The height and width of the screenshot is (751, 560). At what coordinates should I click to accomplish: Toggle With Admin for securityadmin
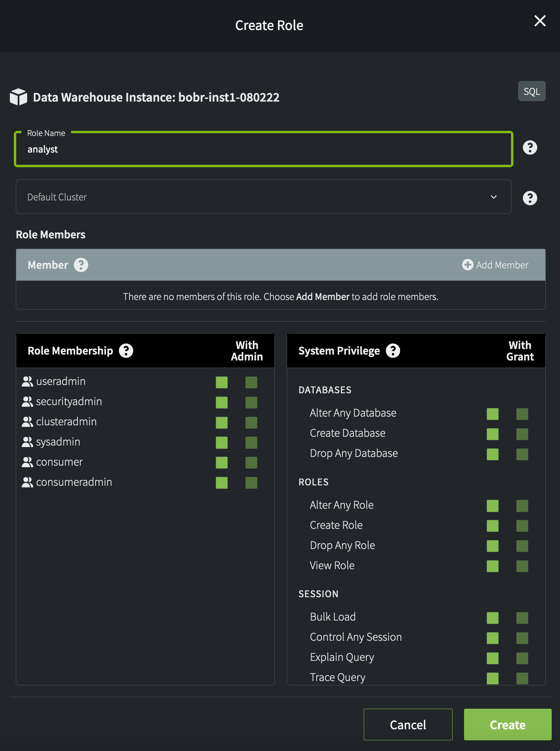click(251, 402)
